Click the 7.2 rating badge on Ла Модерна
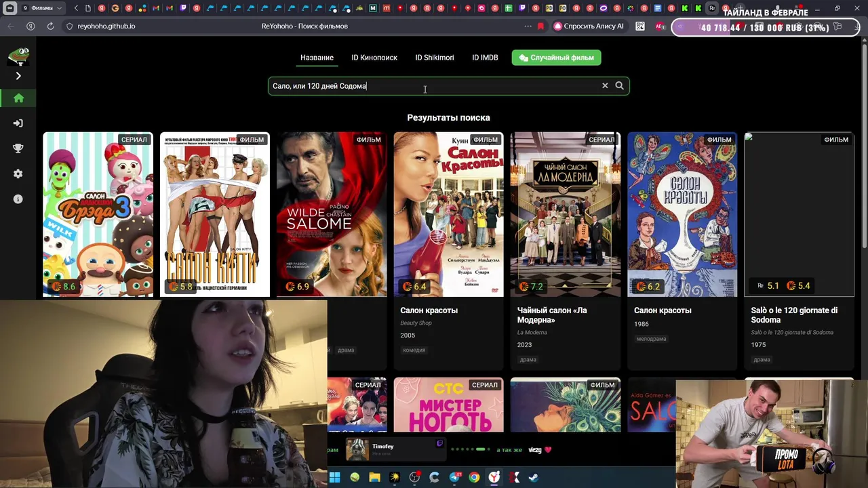Image resolution: width=868 pixels, height=488 pixels. pos(531,287)
